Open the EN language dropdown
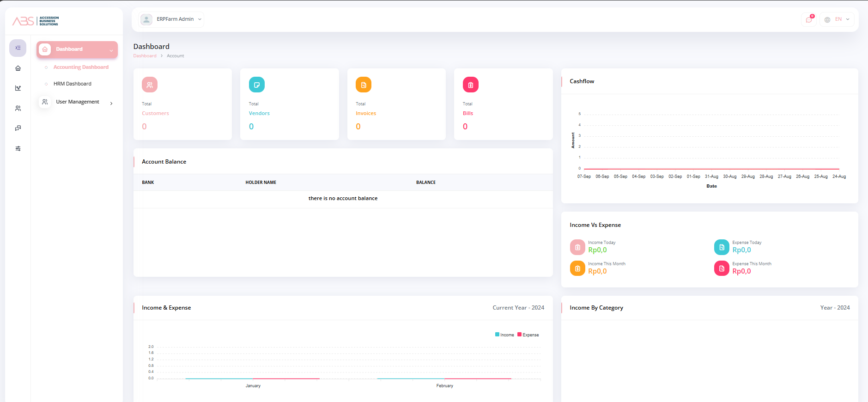The width and height of the screenshot is (868, 402). [x=838, y=19]
